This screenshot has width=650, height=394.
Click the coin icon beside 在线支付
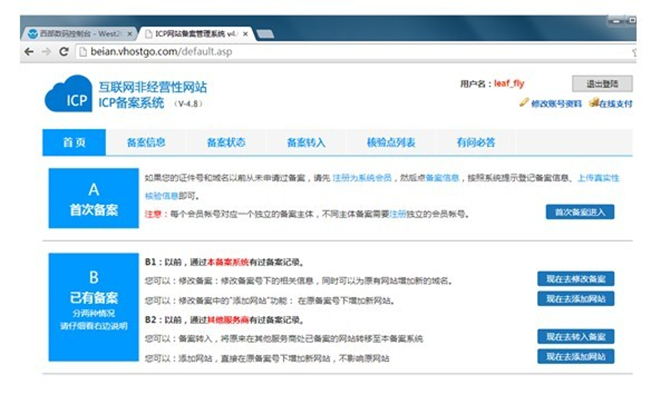594,102
